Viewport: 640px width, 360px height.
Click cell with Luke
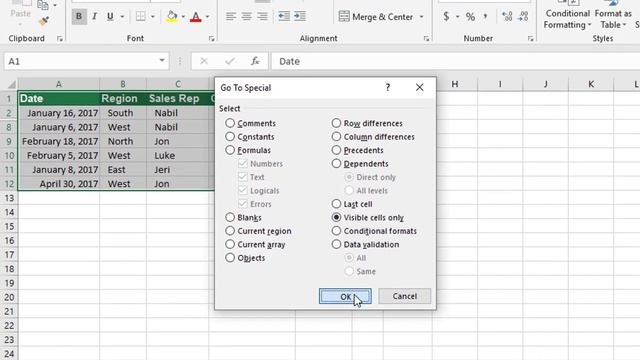[x=178, y=156]
